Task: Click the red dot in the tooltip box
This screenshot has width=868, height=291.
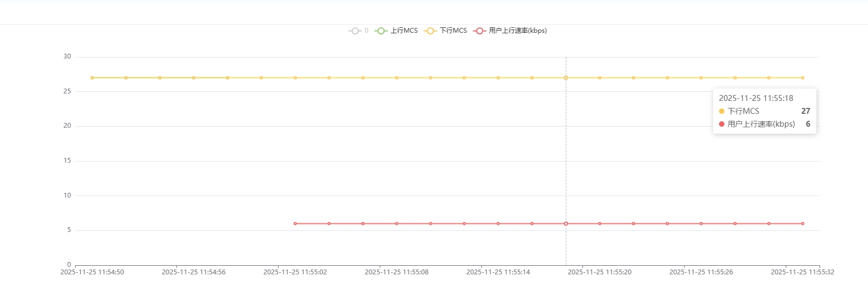Action: [x=722, y=124]
